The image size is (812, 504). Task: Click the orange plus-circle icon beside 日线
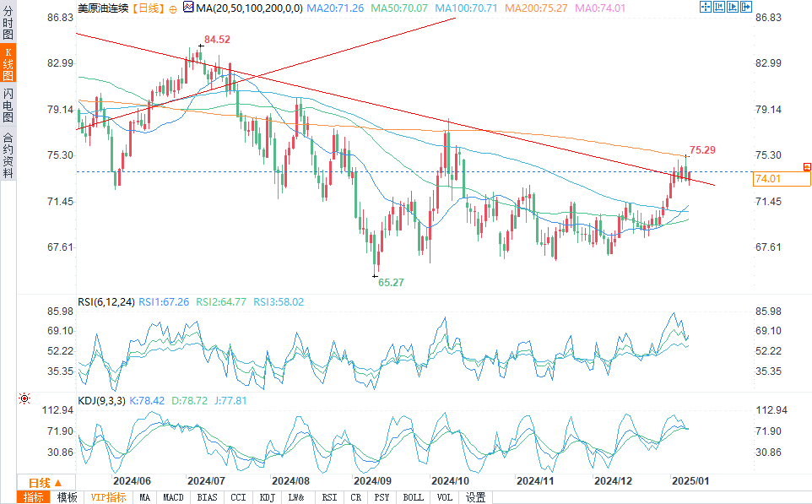[173, 9]
